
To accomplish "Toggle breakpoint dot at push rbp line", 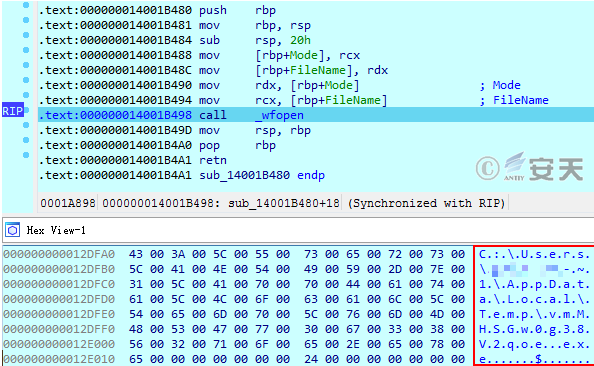I will [x=26, y=5].
